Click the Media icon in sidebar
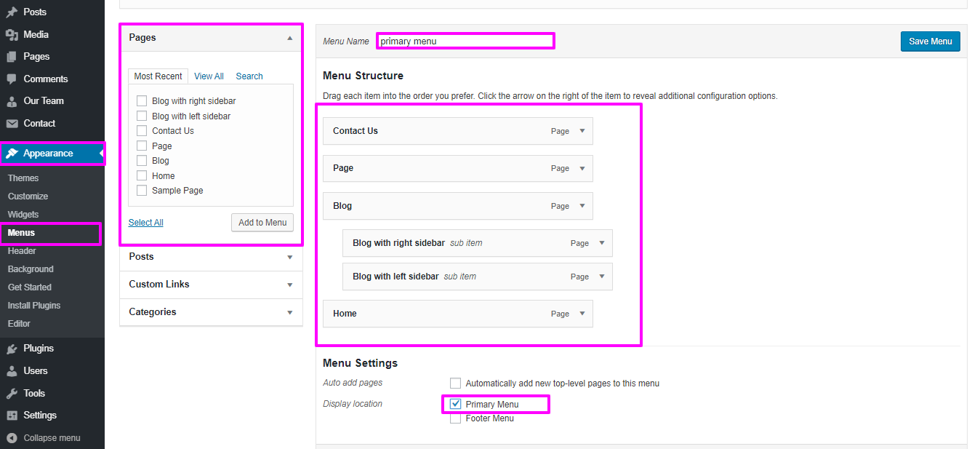Image resolution: width=980 pixels, height=449 pixels. [x=12, y=35]
